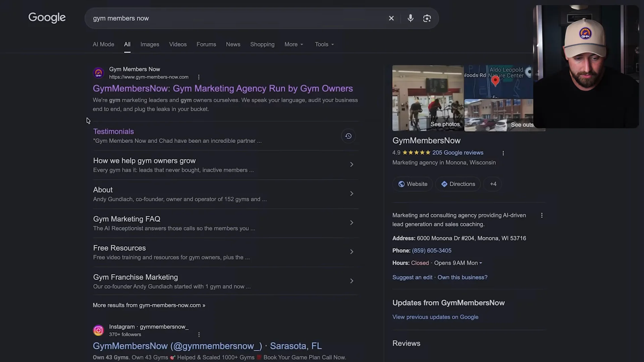The image size is (644, 362).
Task: Open the three-dot menu beside gym-members-now.com URL
Action: (x=199, y=77)
